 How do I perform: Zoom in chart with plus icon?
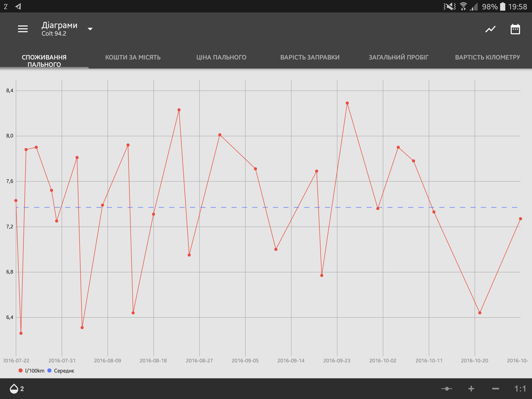(x=471, y=389)
